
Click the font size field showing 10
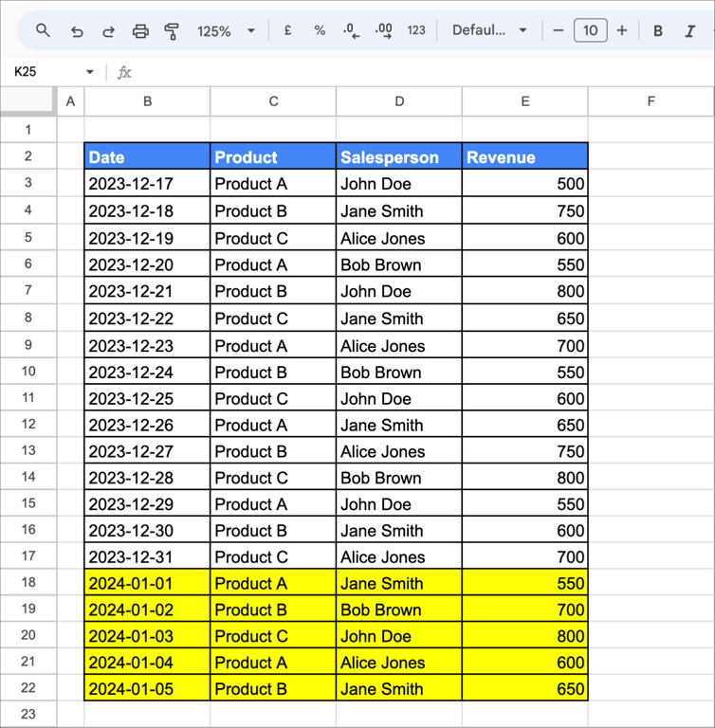pyautogui.click(x=590, y=30)
